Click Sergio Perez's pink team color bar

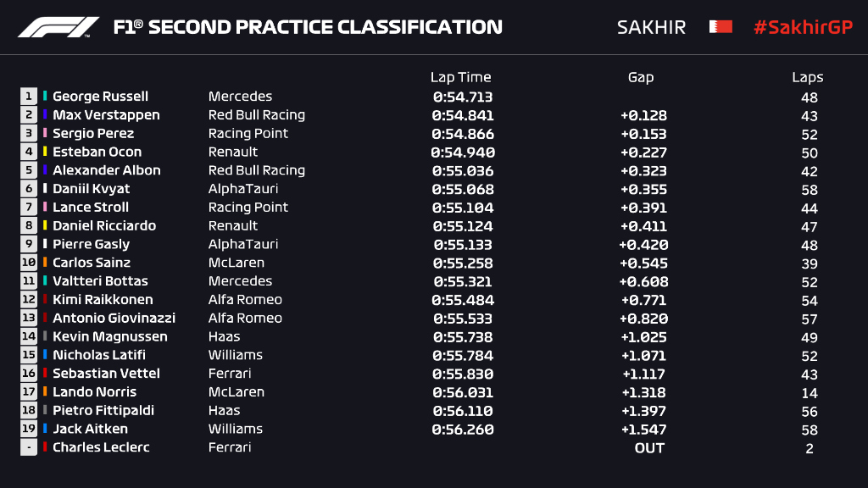46,134
